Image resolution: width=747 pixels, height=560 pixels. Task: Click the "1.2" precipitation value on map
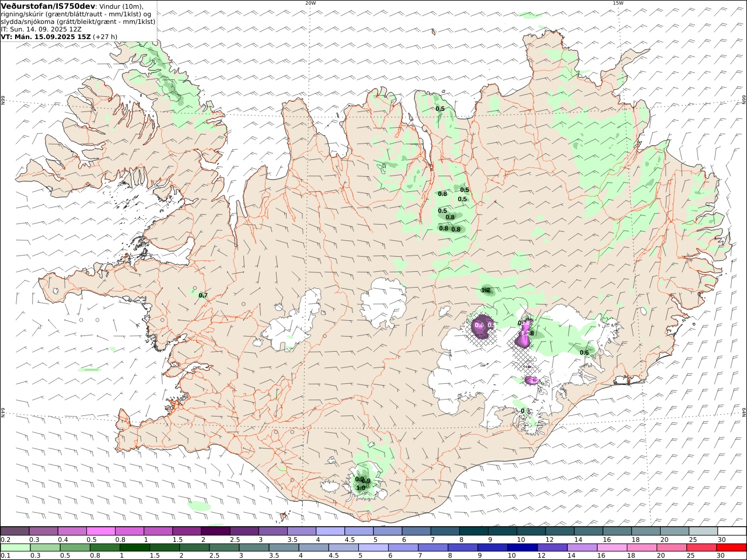point(486,290)
